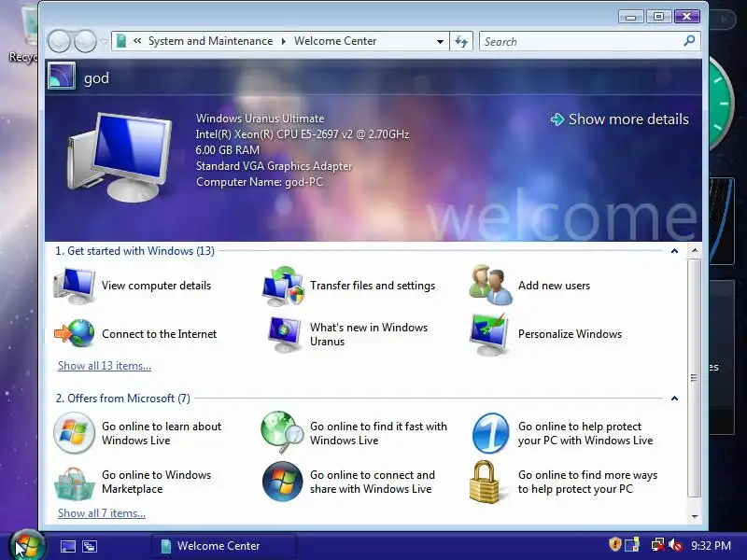Click the Personalize Windows label
The width and height of the screenshot is (747, 560).
[570, 334]
